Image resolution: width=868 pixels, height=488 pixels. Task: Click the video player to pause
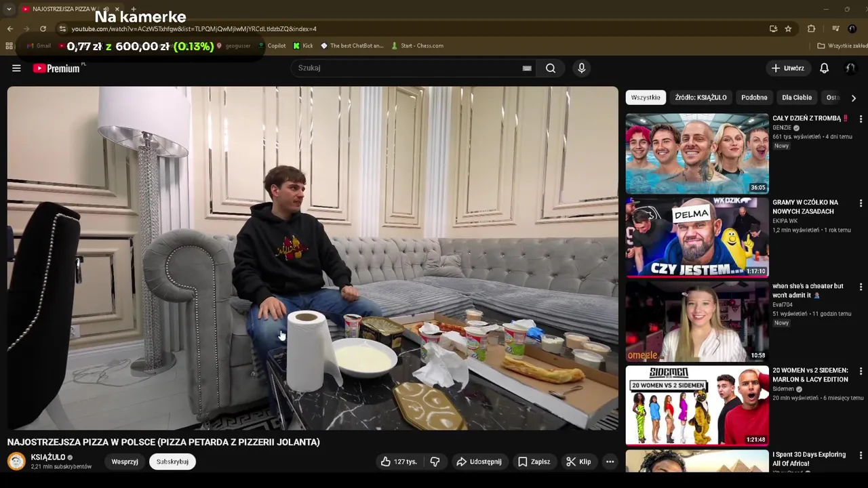click(313, 258)
